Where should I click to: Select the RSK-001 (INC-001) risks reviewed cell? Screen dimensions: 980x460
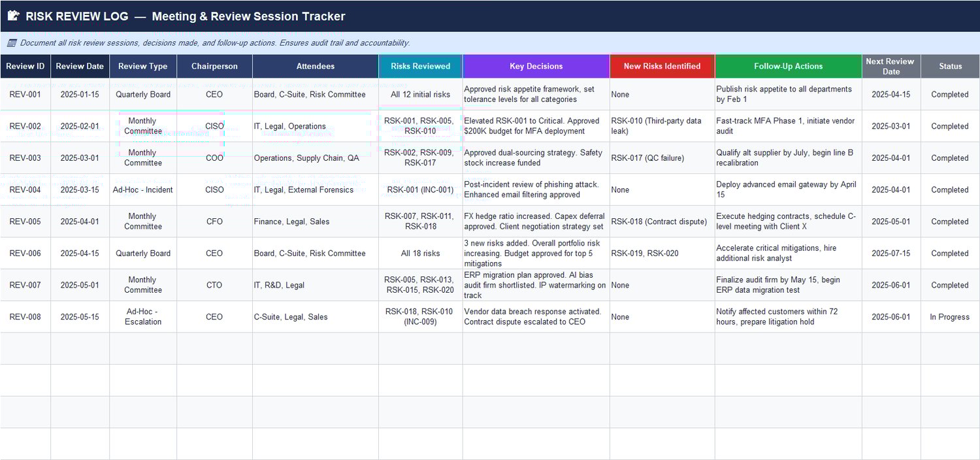(x=420, y=189)
